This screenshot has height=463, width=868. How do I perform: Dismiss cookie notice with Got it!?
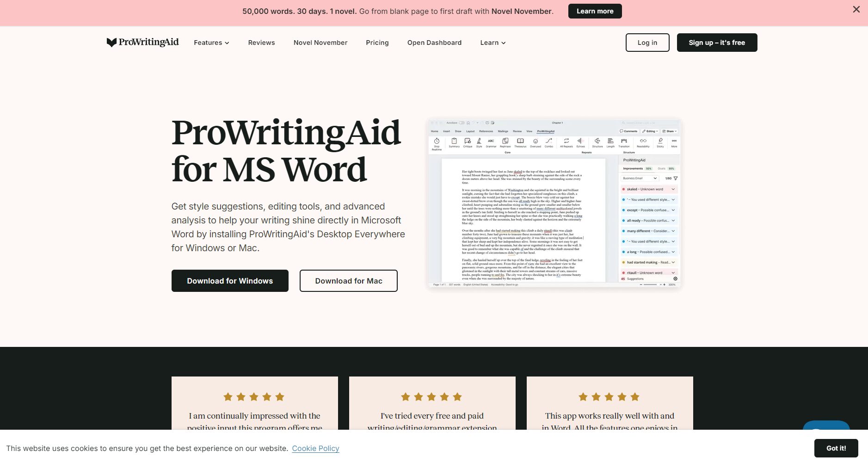coord(836,448)
